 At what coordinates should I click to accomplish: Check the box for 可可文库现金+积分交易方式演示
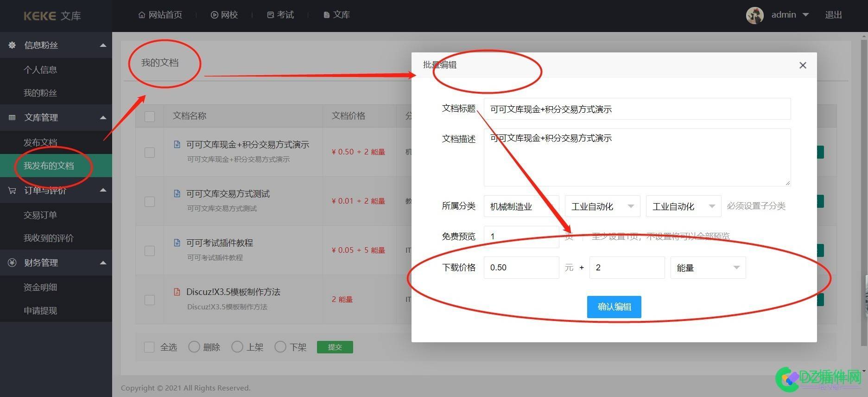coord(150,153)
